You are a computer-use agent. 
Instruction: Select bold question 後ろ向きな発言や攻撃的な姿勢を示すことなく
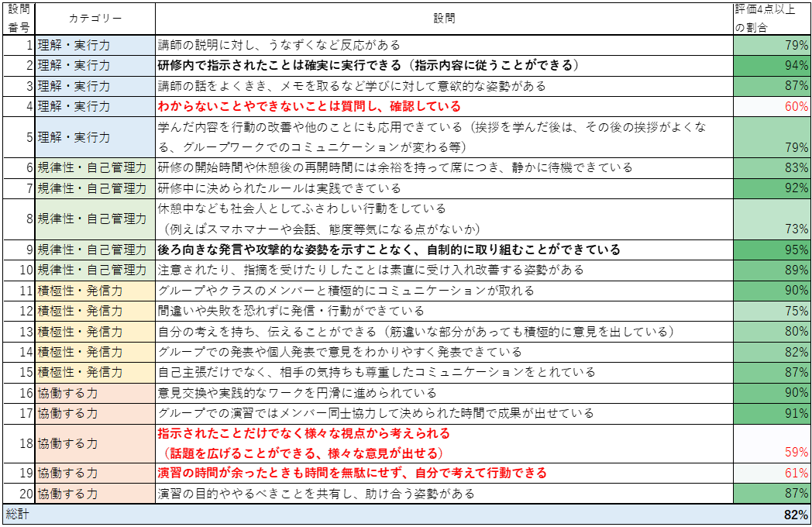click(x=444, y=250)
